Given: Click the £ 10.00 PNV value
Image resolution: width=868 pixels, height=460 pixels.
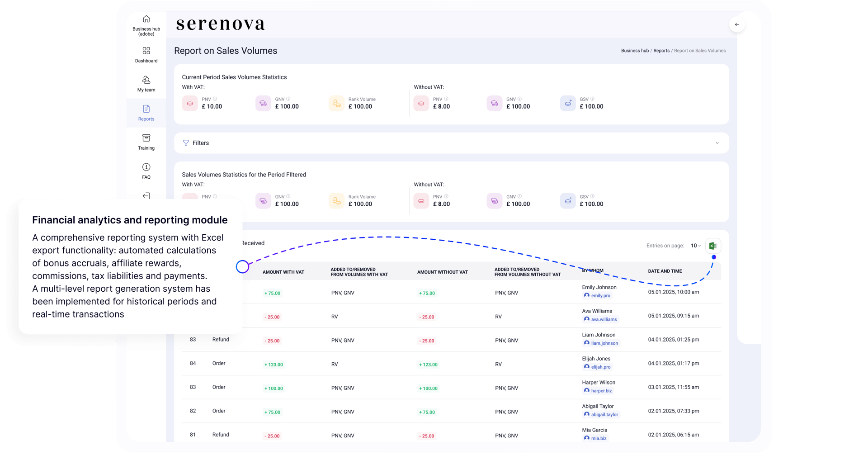Looking at the screenshot, I should coord(212,107).
